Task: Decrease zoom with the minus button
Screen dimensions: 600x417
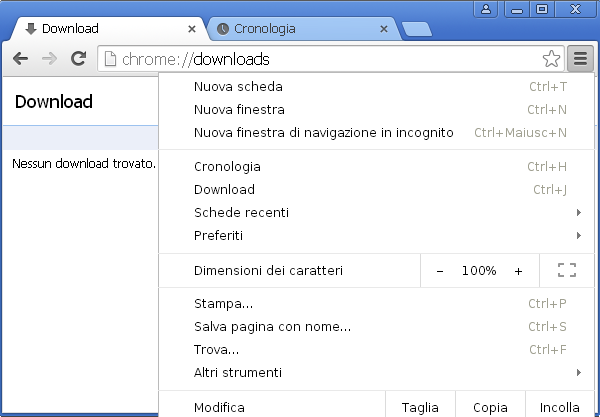Action: pos(440,271)
